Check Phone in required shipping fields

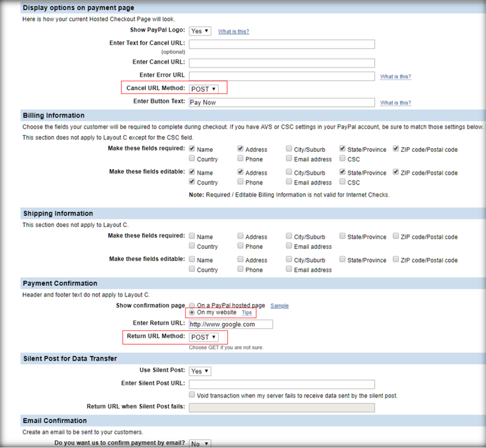pos(240,246)
